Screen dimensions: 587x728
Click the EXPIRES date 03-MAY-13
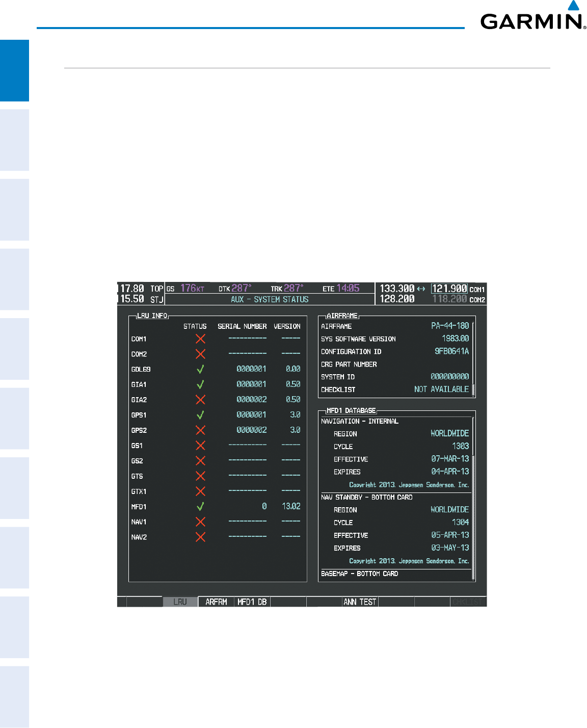coord(450,548)
